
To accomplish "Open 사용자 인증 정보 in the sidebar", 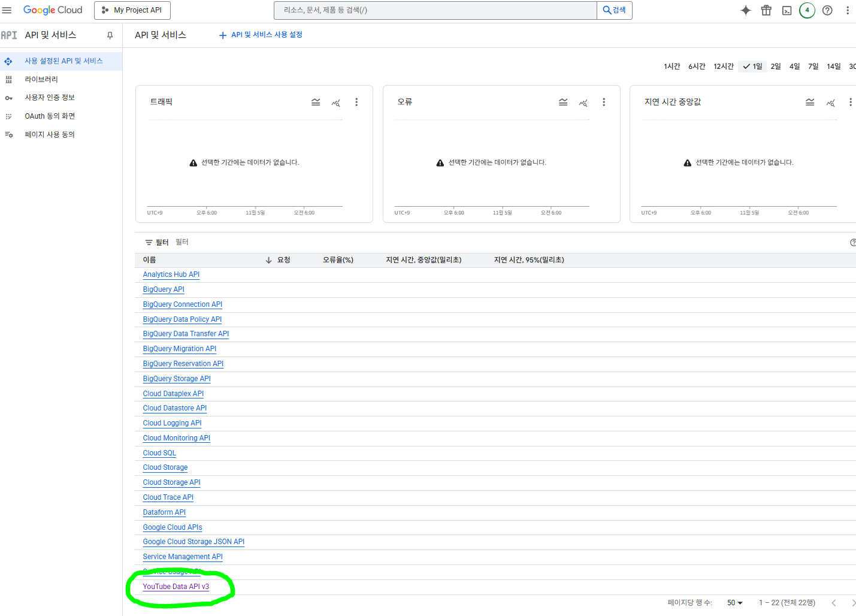I will coord(61,98).
